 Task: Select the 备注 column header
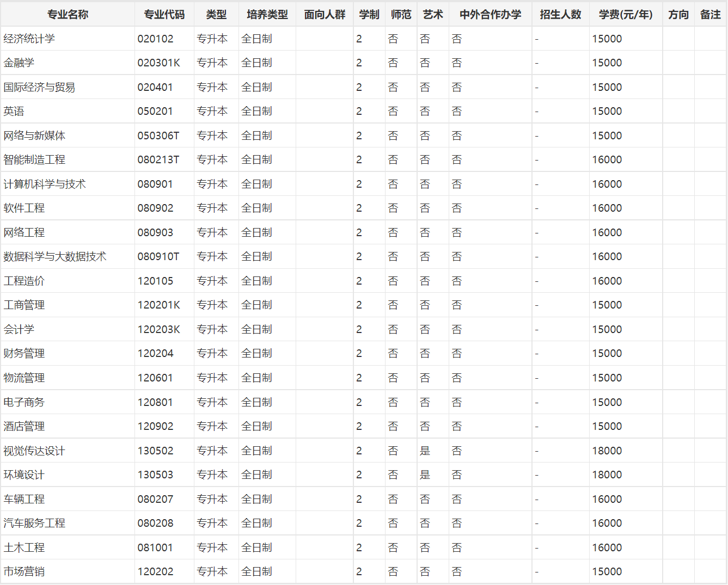pyautogui.click(x=710, y=15)
